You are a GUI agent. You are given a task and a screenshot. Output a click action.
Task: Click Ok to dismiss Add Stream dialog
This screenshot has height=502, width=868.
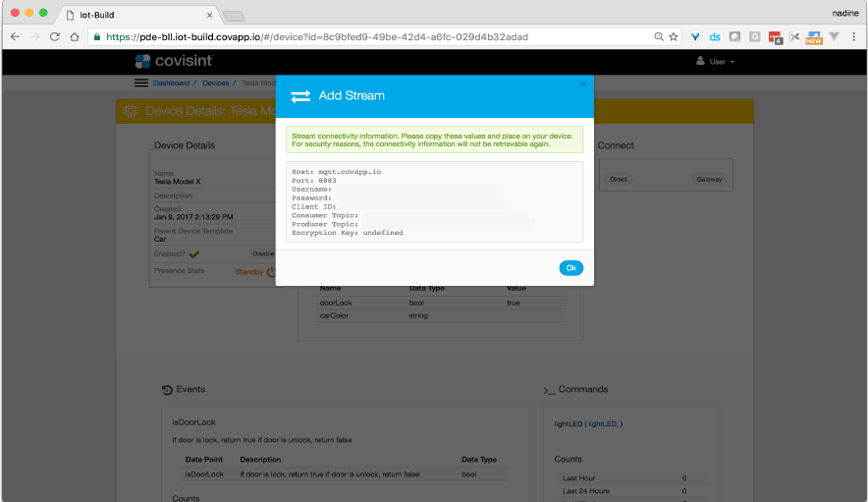click(x=570, y=268)
